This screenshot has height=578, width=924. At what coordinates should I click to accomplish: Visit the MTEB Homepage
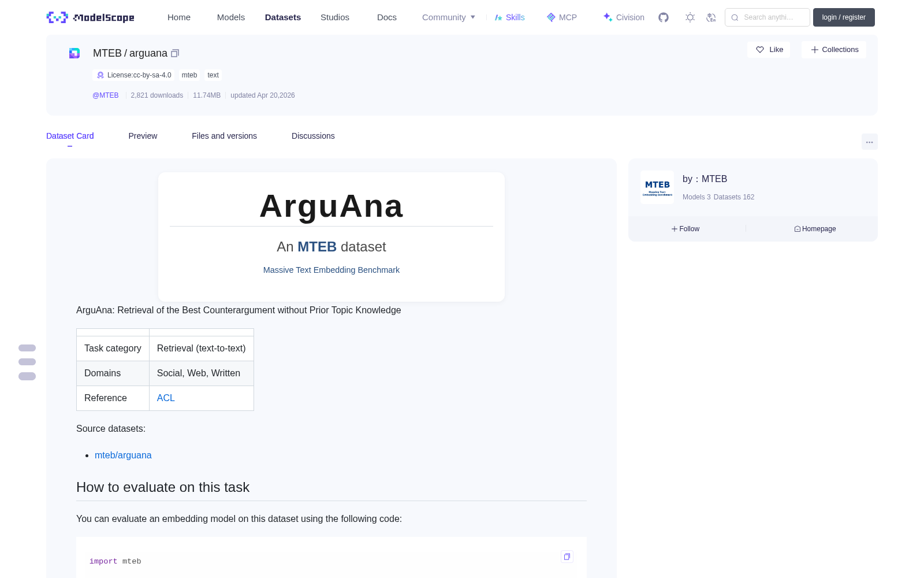tap(815, 229)
